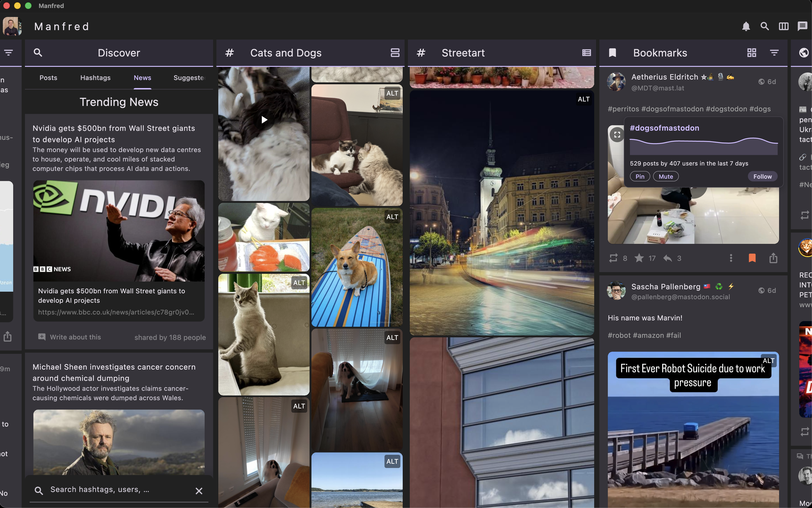812x508 pixels.
Task: Open white cat with salmon sushi photo
Action: [x=264, y=237]
